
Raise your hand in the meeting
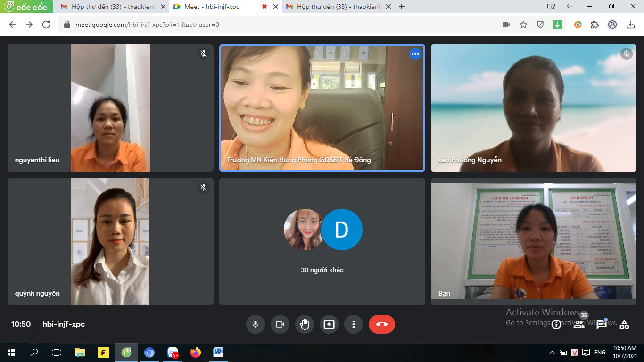[305, 324]
